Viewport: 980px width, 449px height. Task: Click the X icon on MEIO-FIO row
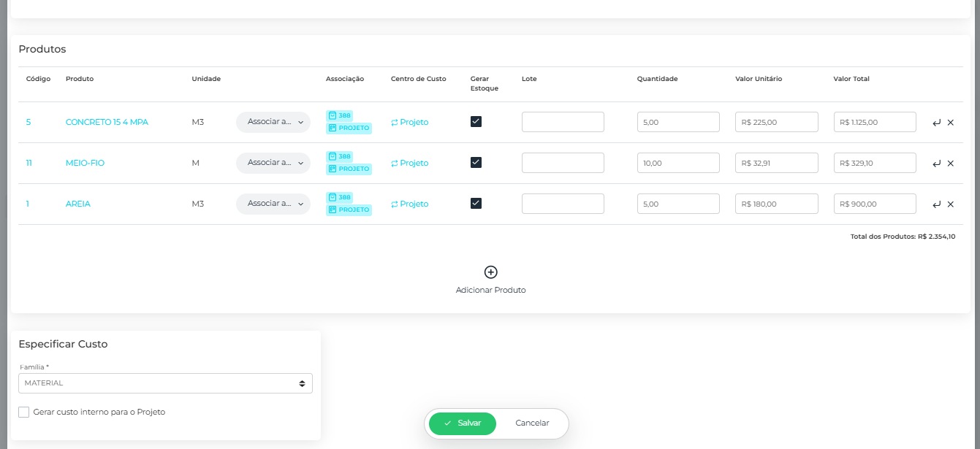(951, 164)
